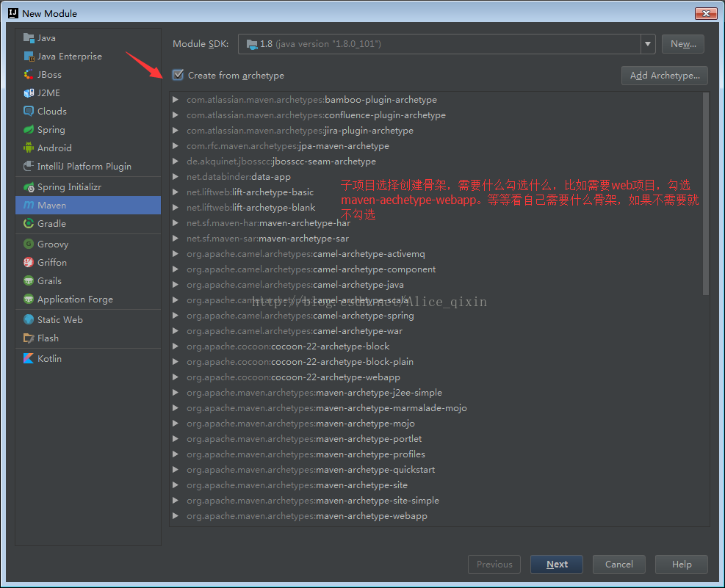The image size is (725, 588).
Task: Select maven-archetype-sar row
Action: tap(436, 239)
